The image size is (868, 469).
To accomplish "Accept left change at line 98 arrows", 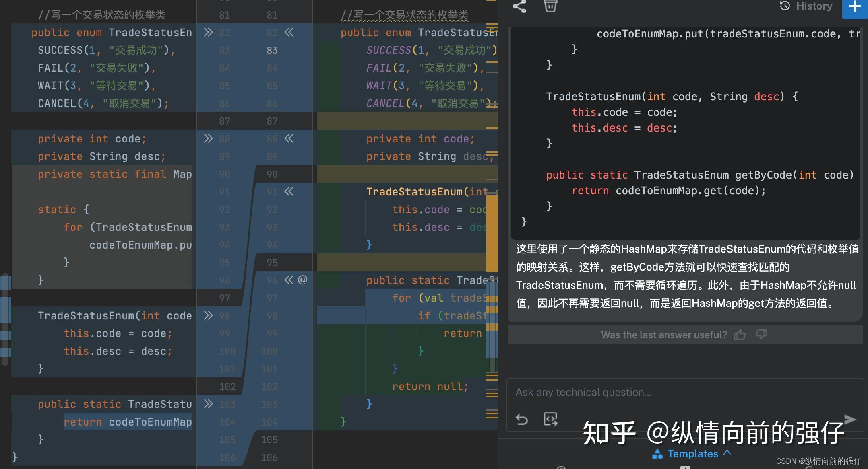I will pos(208,315).
